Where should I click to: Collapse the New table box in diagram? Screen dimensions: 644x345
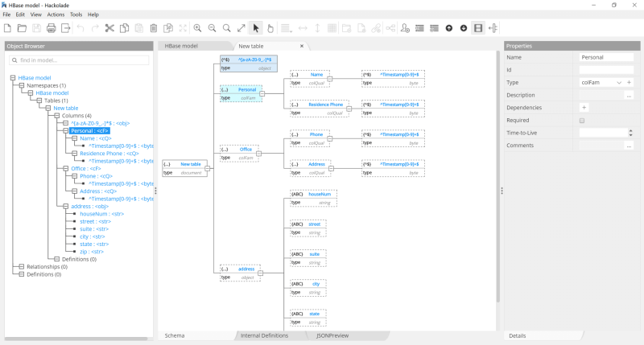coord(208,169)
